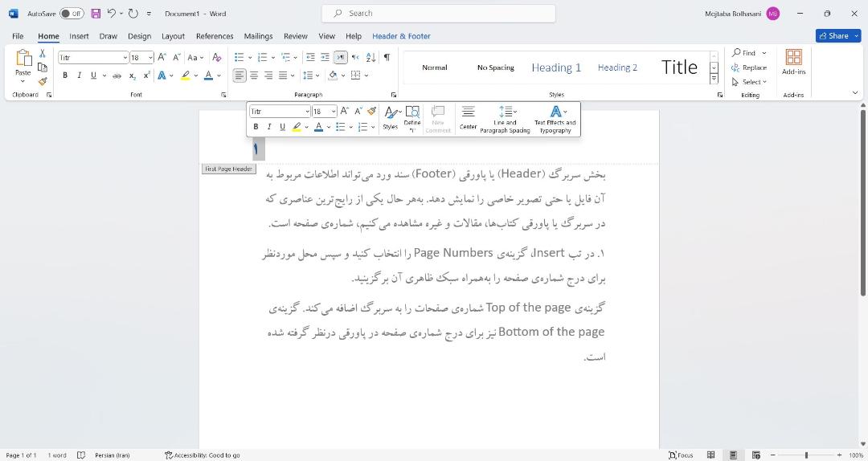The image size is (868, 461).
Task: Click the ribbon Align Right icon
Action: (268, 75)
